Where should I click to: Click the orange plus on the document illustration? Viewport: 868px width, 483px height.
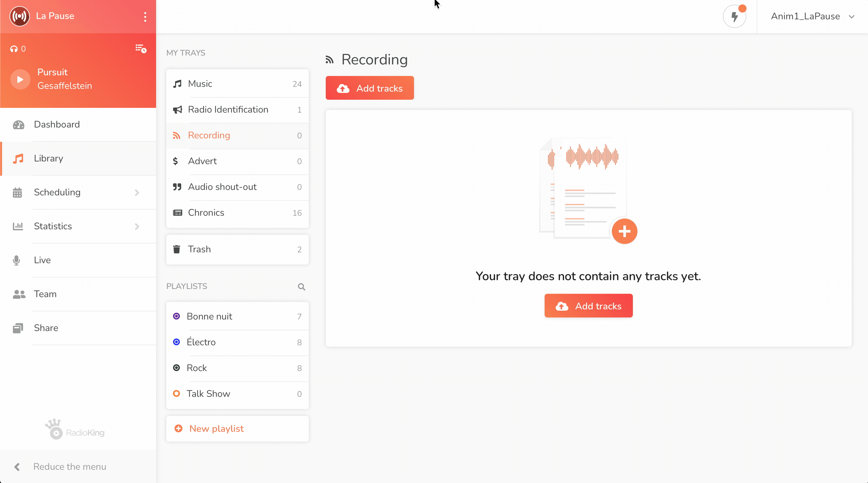(624, 231)
